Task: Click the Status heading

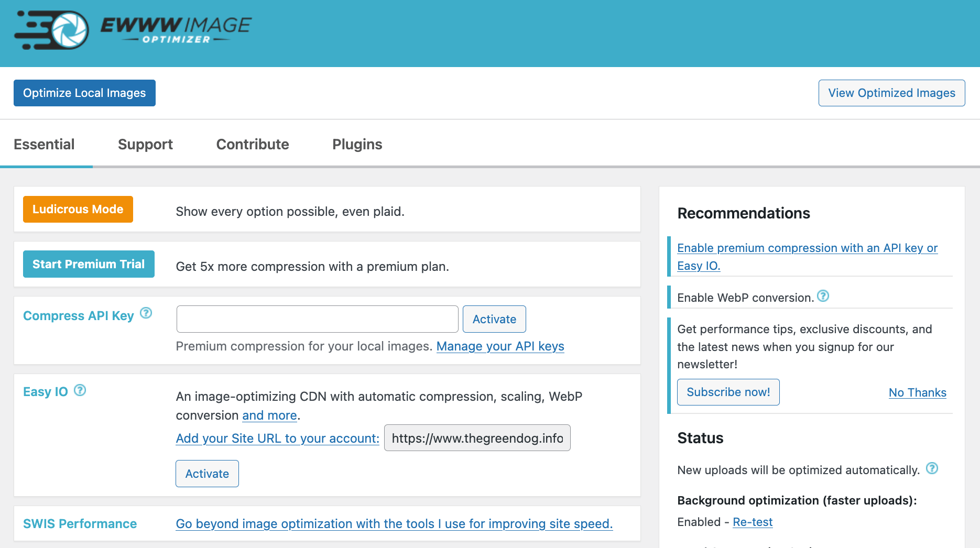Action: 700,438
